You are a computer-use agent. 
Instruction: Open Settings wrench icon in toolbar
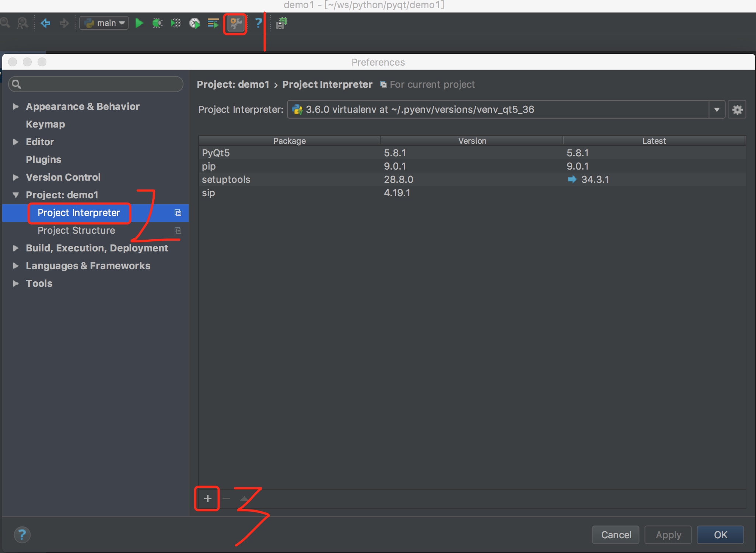pyautogui.click(x=235, y=24)
